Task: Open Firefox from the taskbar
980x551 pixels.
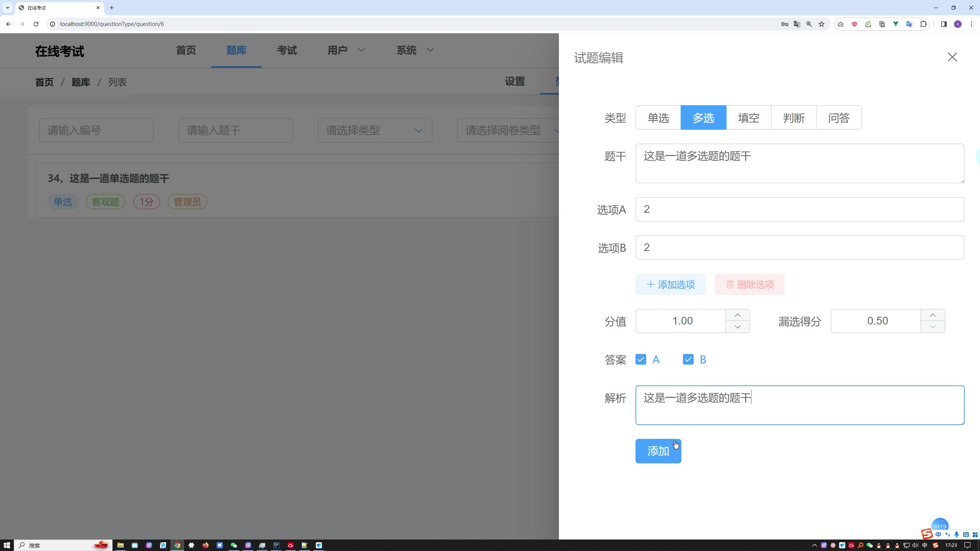Action: (206, 545)
